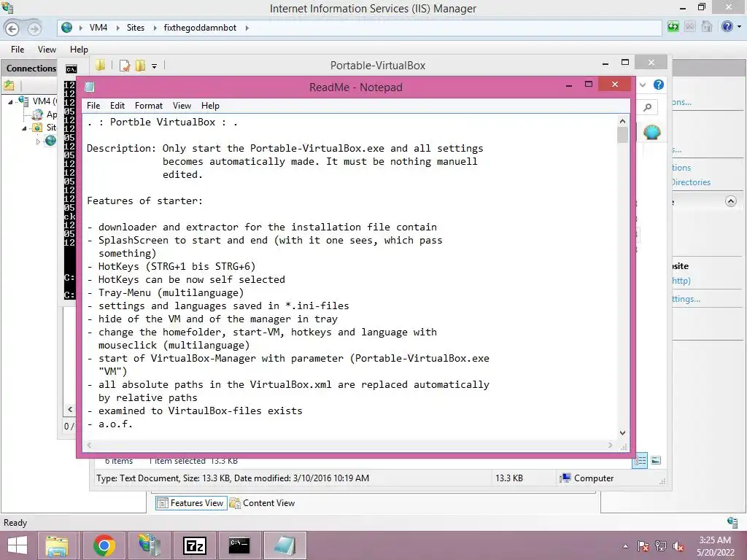The width and height of the screenshot is (747, 560).
Task: Click the Action Center flag tray icon
Action: (x=643, y=546)
